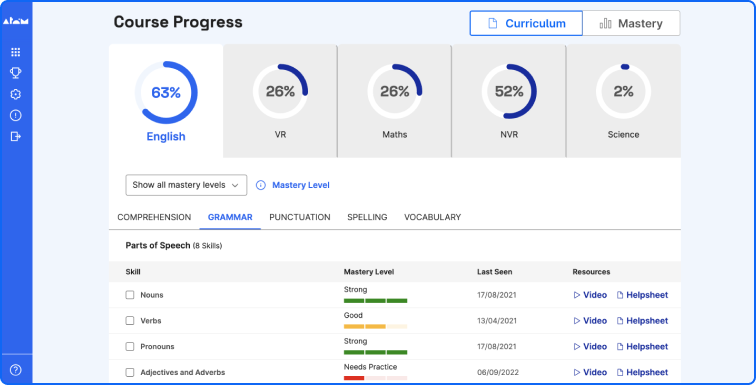Viewport: 756px width, 385px height.
Task: Click the play icon in the Nouns row
Action: (577, 295)
